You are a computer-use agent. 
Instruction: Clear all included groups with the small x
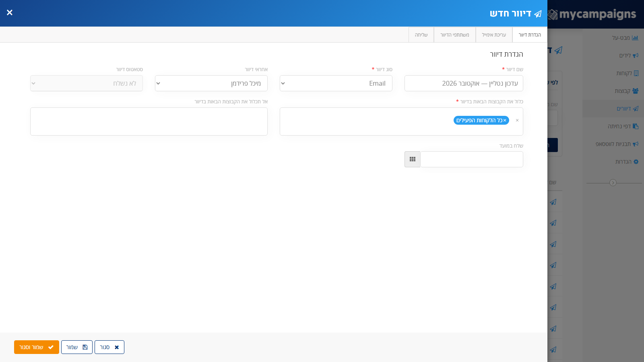pyautogui.click(x=517, y=120)
